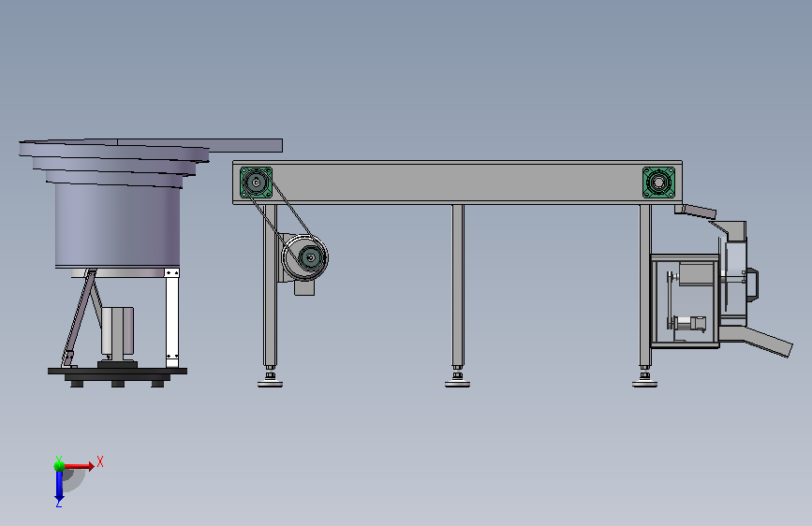
Task: Pick the white vertical stand post under bowl
Action: coord(172,317)
